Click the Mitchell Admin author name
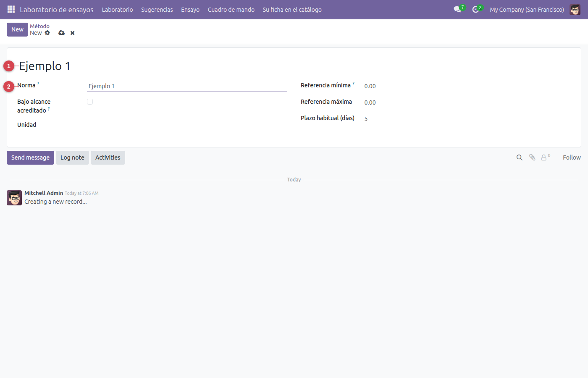The image size is (588, 378). (44, 193)
